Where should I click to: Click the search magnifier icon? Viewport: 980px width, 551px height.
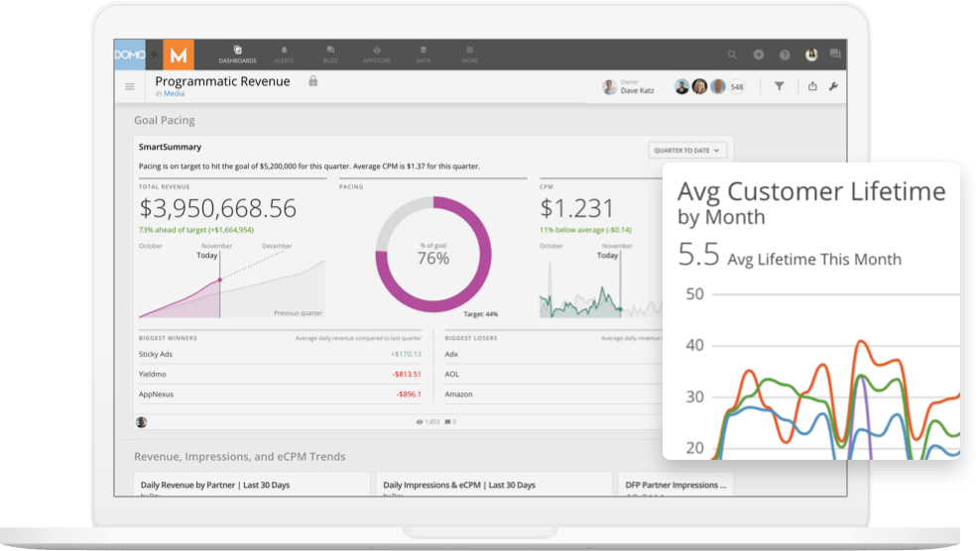733,55
